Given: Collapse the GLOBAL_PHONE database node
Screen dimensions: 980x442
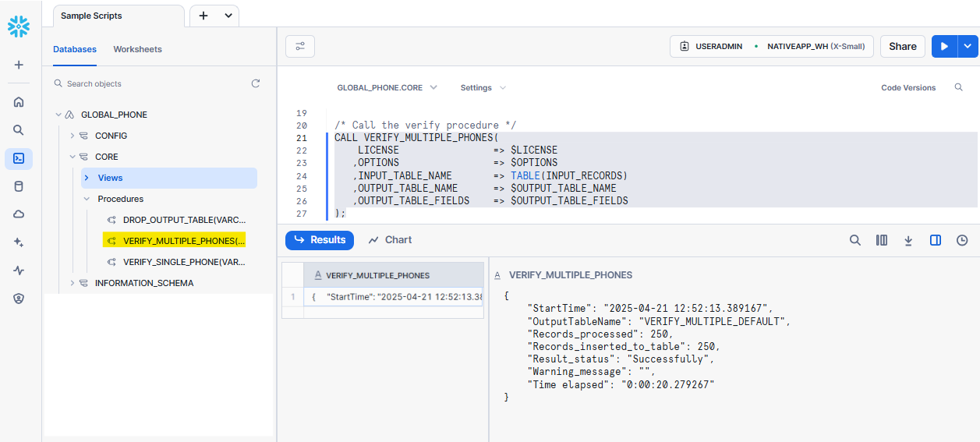Looking at the screenshot, I should coord(58,115).
